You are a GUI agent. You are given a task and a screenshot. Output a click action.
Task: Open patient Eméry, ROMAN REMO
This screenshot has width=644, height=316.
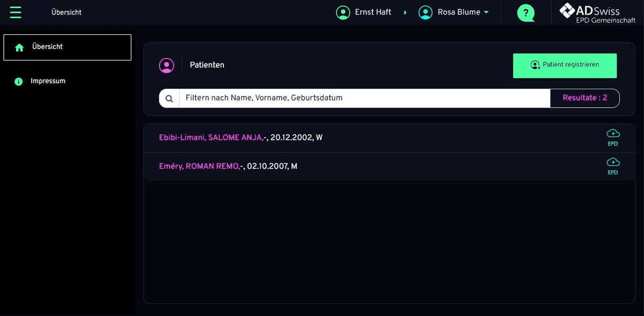coord(199,167)
